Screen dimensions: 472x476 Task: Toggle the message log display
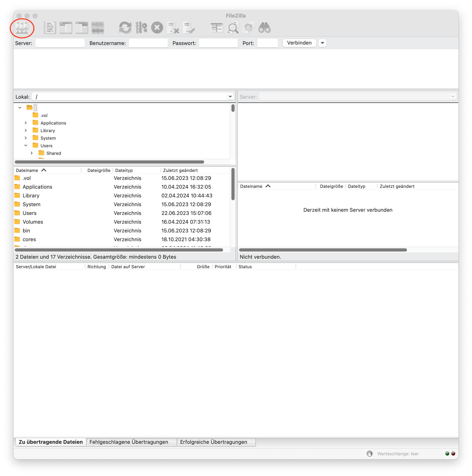coord(50,28)
